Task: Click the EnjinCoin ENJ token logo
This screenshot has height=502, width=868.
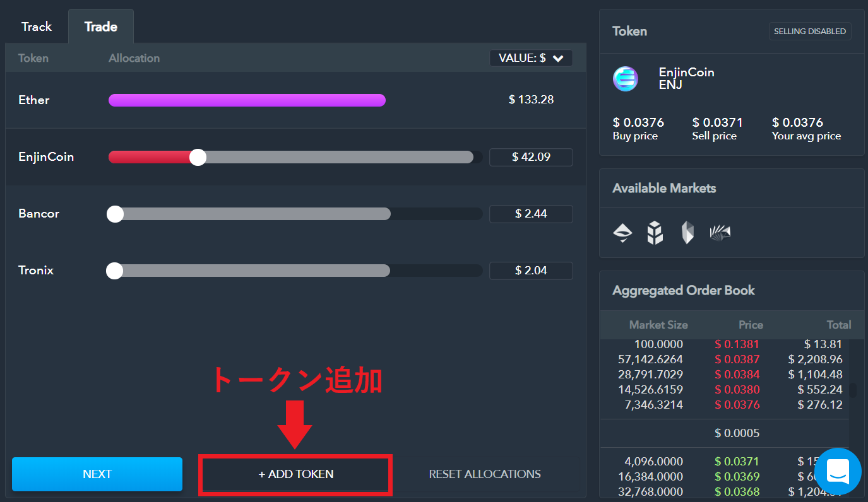Action: coord(626,79)
